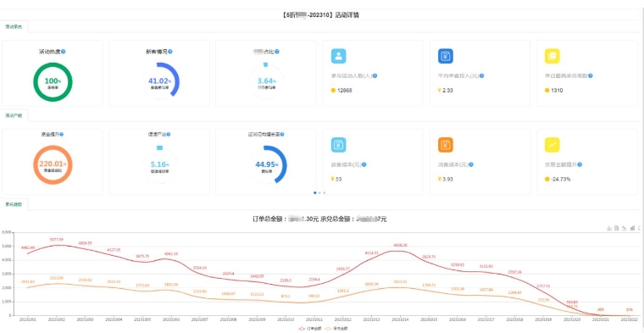Click help icon next to 近30日均增长面
The height and width of the screenshot is (333, 644).
(282, 134)
